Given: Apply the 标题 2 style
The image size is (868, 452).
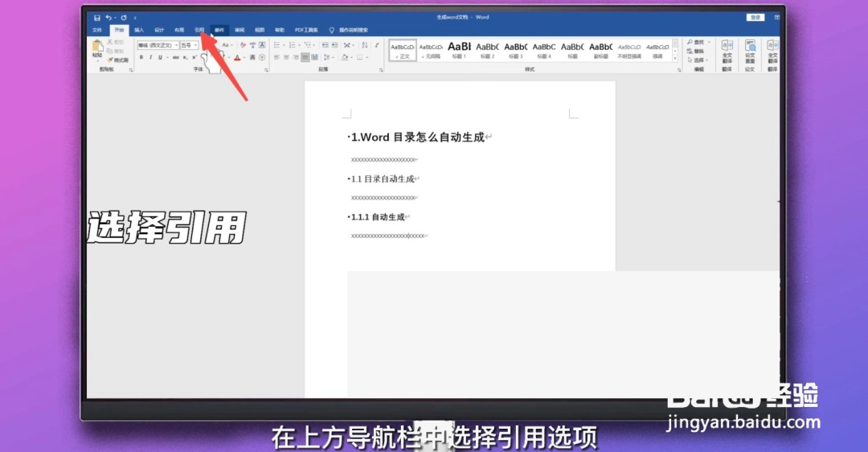Looking at the screenshot, I should click(x=487, y=51).
